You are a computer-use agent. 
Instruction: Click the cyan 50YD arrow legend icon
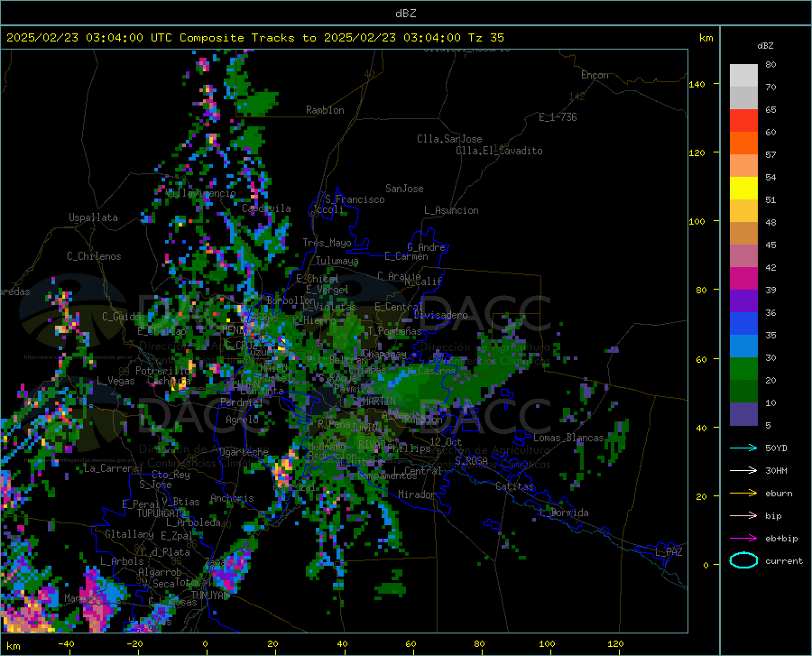pyautogui.click(x=743, y=448)
